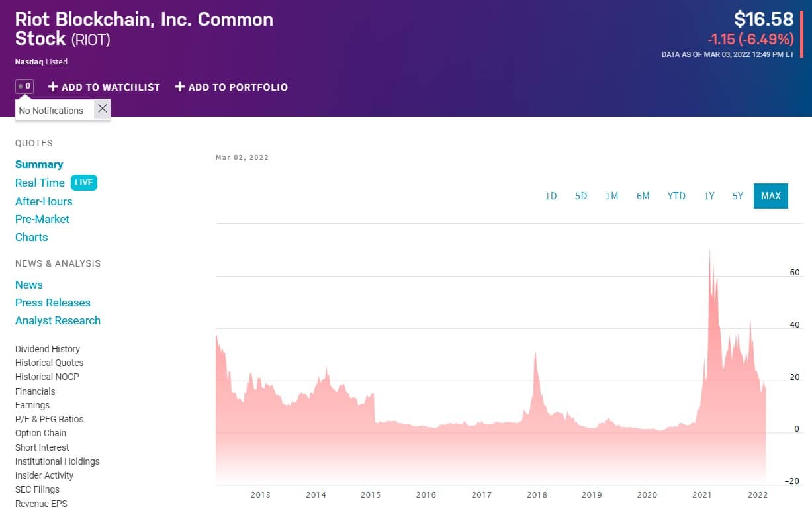Click the QUOTES section heading
Screen dimensions: 812x517
tap(34, 143)
